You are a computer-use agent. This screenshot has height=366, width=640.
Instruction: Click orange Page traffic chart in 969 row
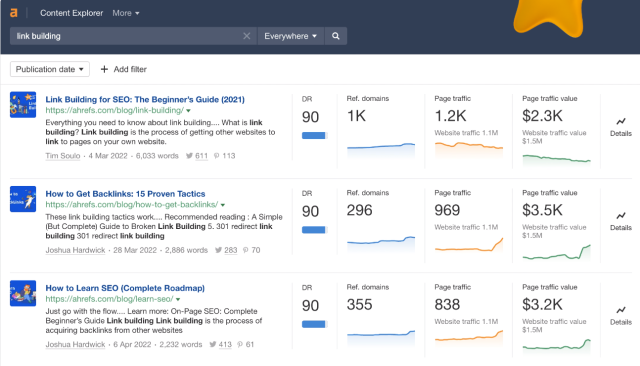coord(469,245)
